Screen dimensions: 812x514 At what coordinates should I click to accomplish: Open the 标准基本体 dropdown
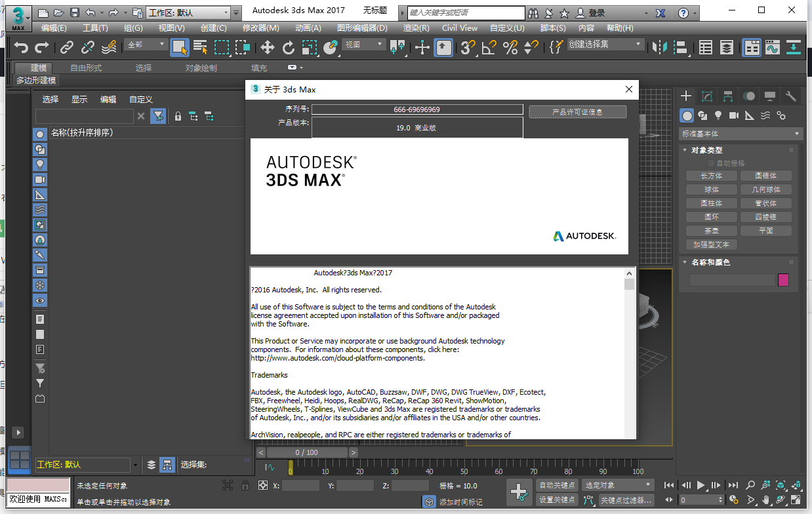pos(741,134)
